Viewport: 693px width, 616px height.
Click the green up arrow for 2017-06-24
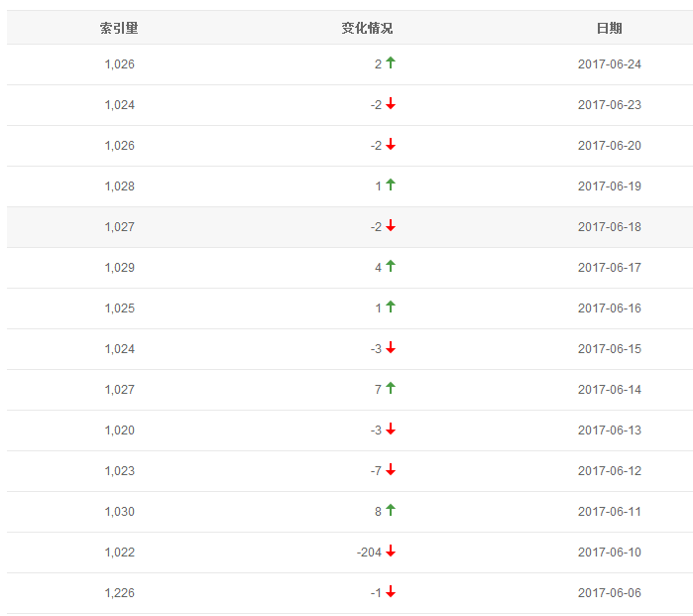[391, 62]
